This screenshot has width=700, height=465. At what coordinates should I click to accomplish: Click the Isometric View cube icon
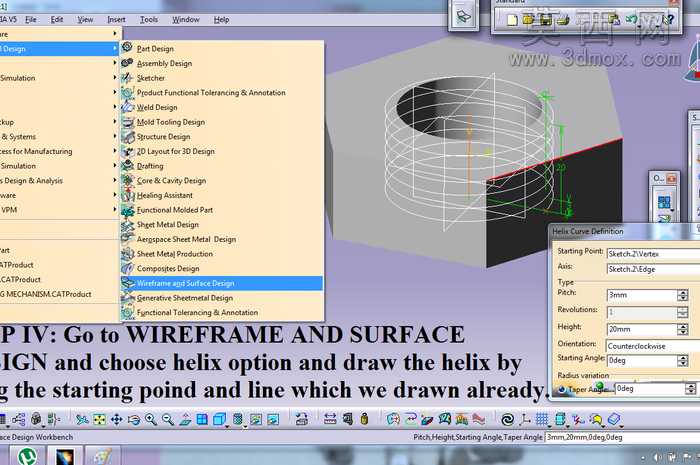coord(219,419)
